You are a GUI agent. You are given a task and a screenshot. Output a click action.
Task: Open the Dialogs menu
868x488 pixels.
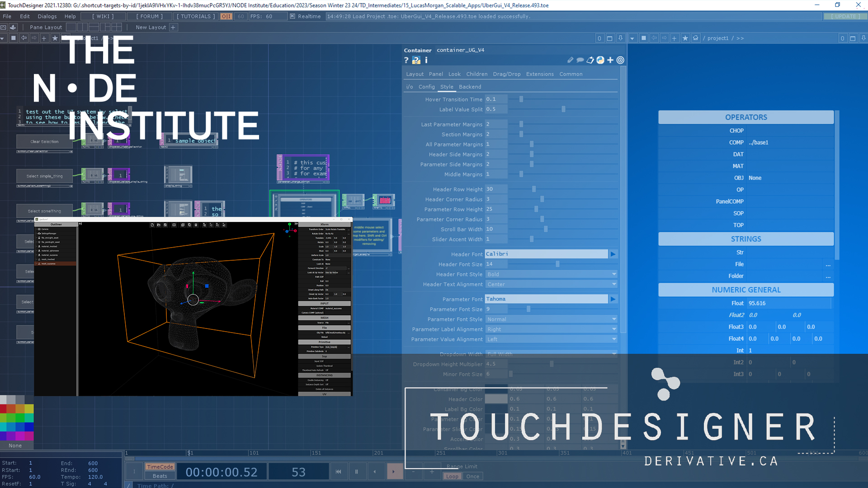pyautogui.click(x=47, y=16)
